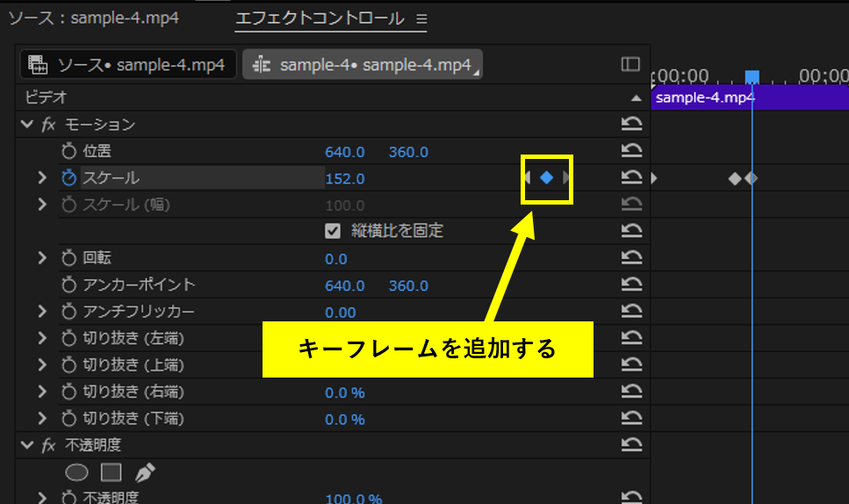Uncheck 縦横比を固定 checkbox
The height and width of the screenshot is (504, 849).
[x=333, y=231]
